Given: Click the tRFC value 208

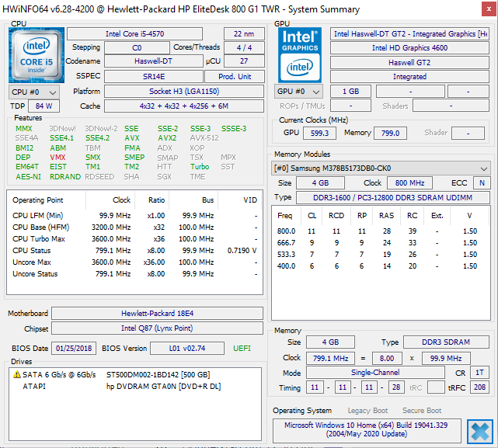Looking at the screenshot, I should coord(479,387).
